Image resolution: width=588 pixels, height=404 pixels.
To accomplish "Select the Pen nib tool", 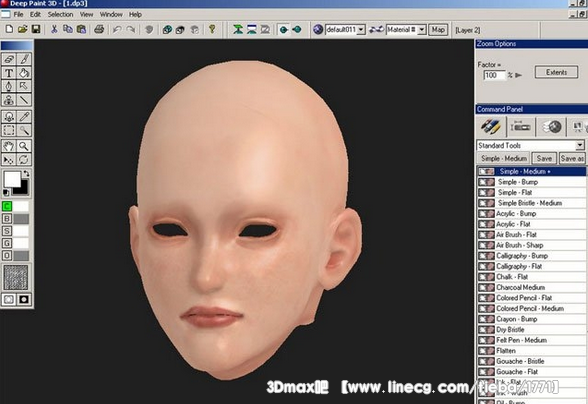I will coord(9,86).
